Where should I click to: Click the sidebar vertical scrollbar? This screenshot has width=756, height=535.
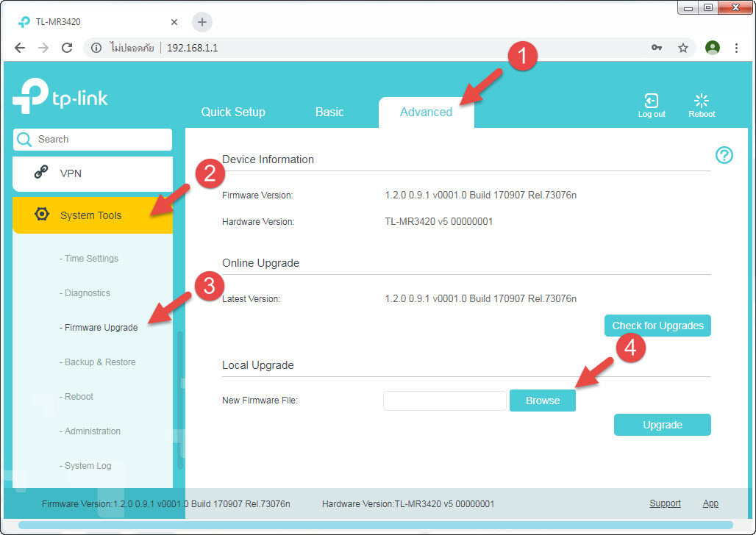180,400
